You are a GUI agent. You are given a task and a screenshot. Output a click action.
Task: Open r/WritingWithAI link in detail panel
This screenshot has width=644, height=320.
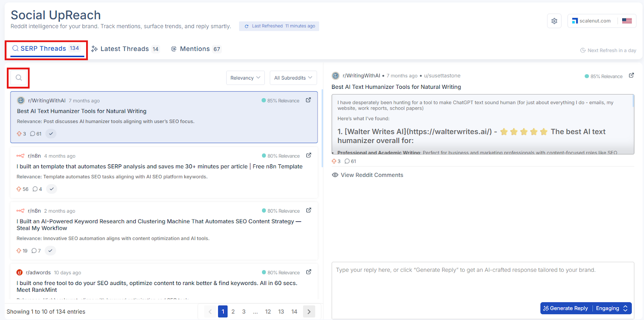(x=361, y=76)
